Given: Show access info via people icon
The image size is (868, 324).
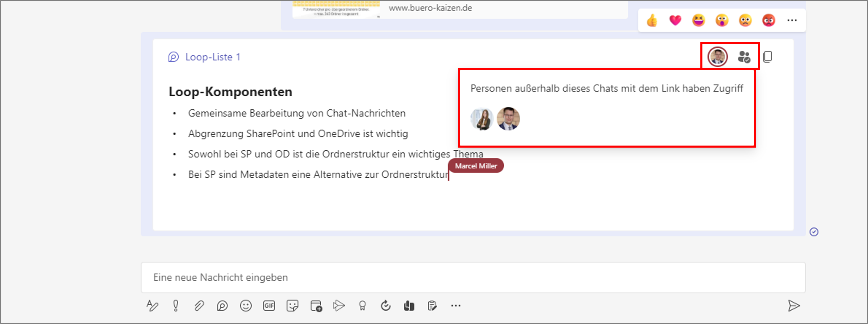Looking at the screenshot, I should point(744,57).
